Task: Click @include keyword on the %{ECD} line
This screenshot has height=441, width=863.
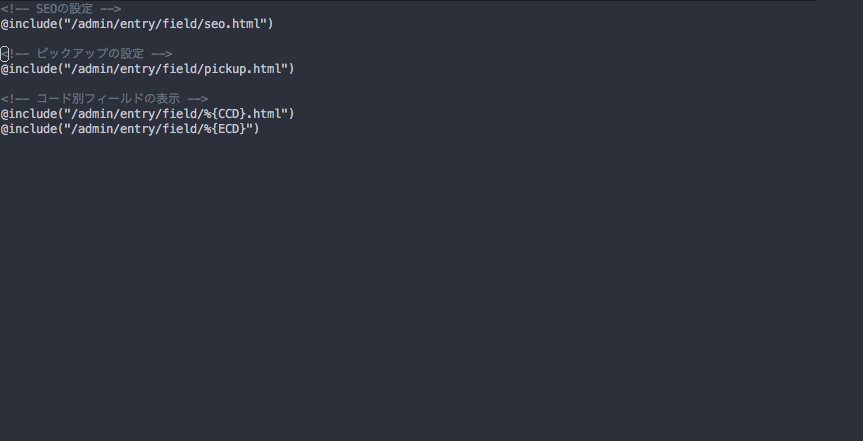Action: coord(29,128)
